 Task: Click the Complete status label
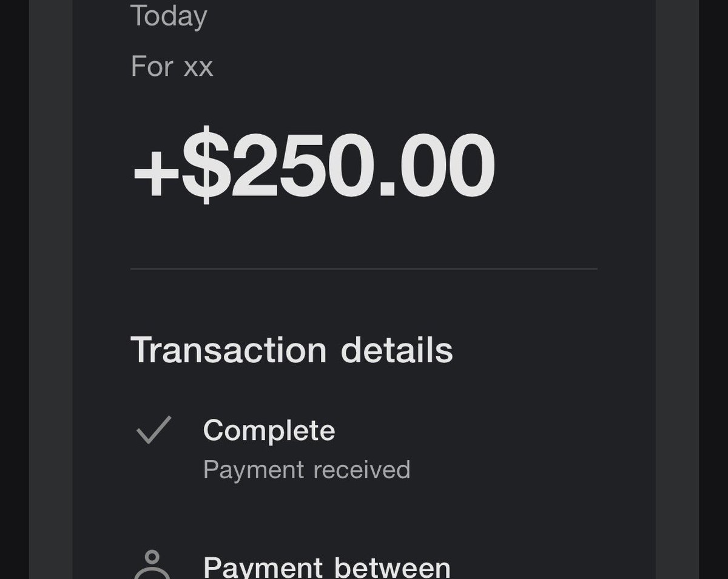tap(269, 430)
